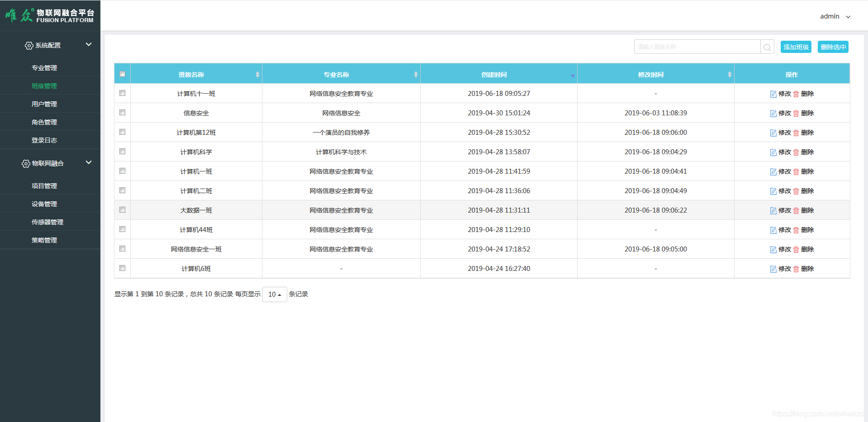The image size is (868, 422).
Task: Click trash icon for 计算机44班 row
Action: pyautogui.click(x=796, y=230)
